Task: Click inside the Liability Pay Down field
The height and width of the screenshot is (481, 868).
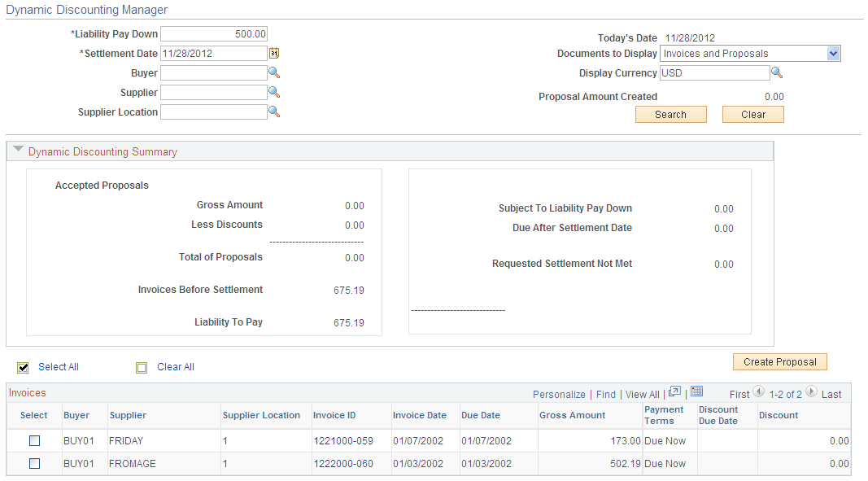Action: [213, 33]
